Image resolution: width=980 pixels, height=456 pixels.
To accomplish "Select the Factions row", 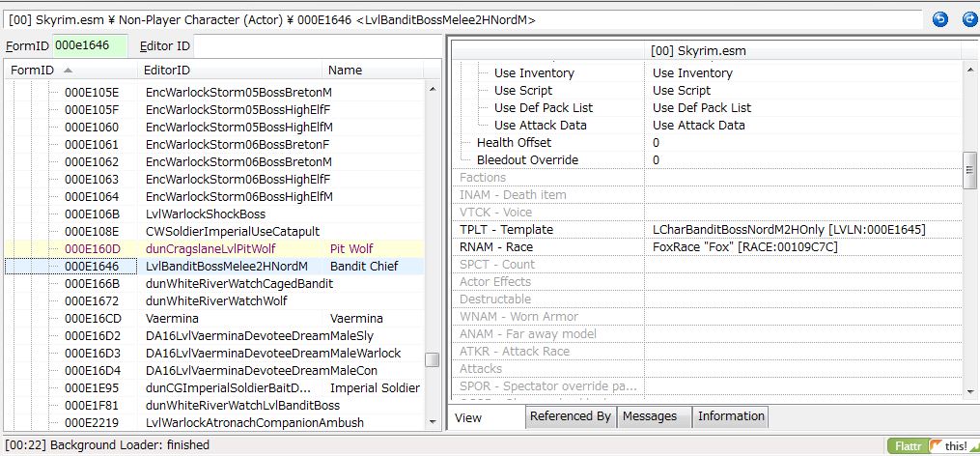I will 706,178.
